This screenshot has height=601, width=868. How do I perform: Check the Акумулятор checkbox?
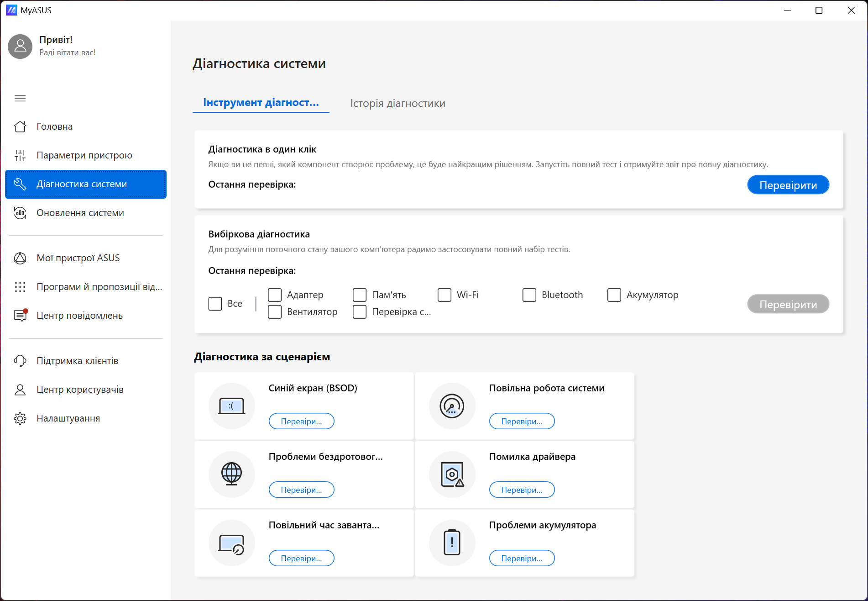(614, 295)
